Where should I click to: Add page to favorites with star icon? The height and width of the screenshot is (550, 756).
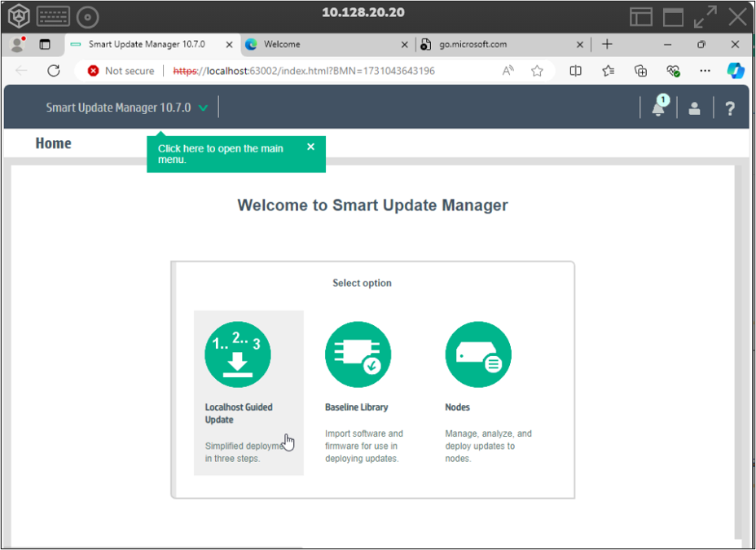(537, 71)
